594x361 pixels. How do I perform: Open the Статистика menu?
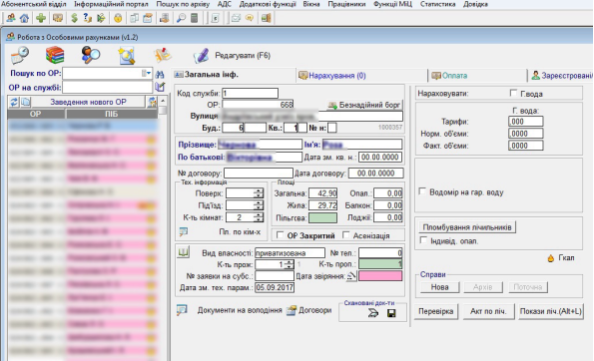tap(438, 4)
